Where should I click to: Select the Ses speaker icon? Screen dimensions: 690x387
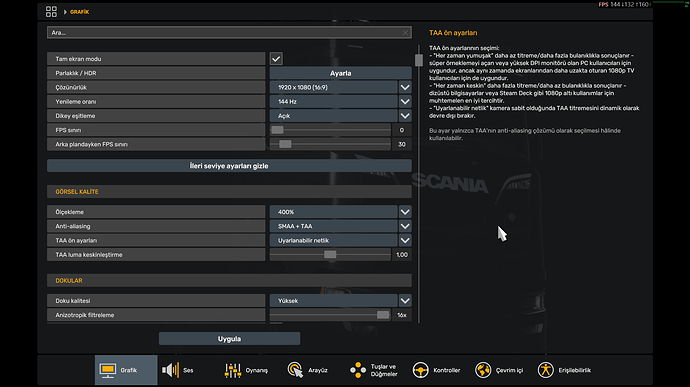pos(170,370)
